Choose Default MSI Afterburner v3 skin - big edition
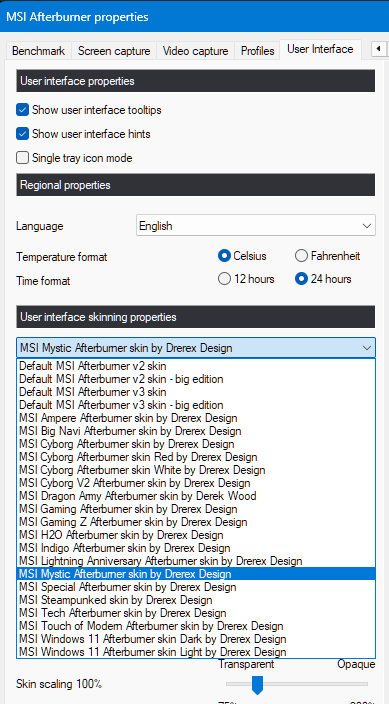The height and width of the screenshot is (704, 389). 196,405
